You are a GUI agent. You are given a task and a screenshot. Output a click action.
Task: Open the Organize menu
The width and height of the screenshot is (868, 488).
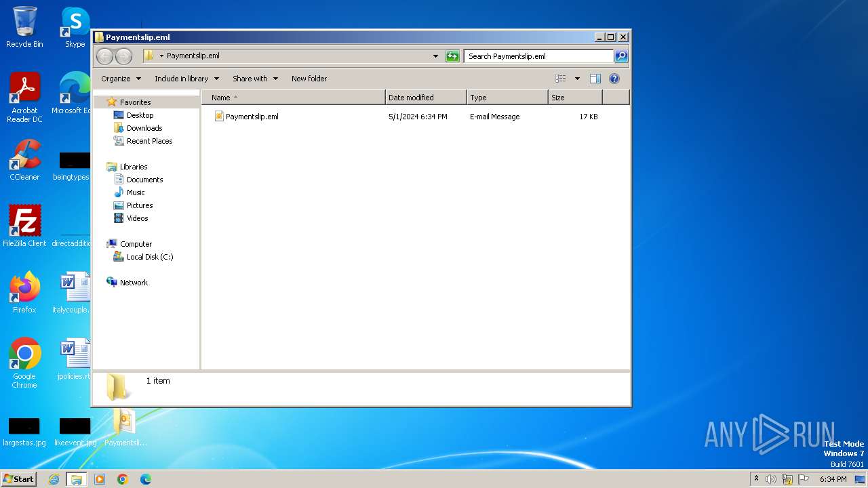[121, 79]
